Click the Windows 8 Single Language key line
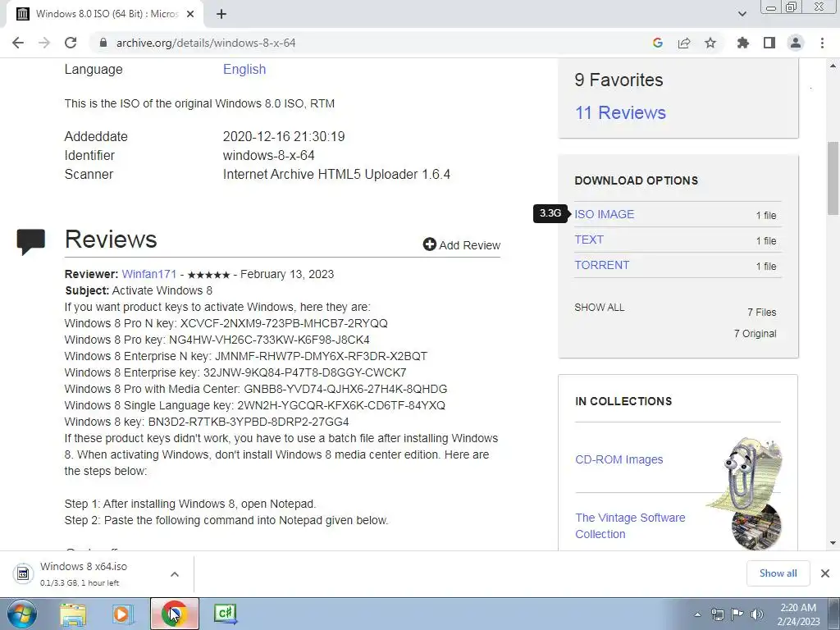The image size is (840, 630). (255, 405)
